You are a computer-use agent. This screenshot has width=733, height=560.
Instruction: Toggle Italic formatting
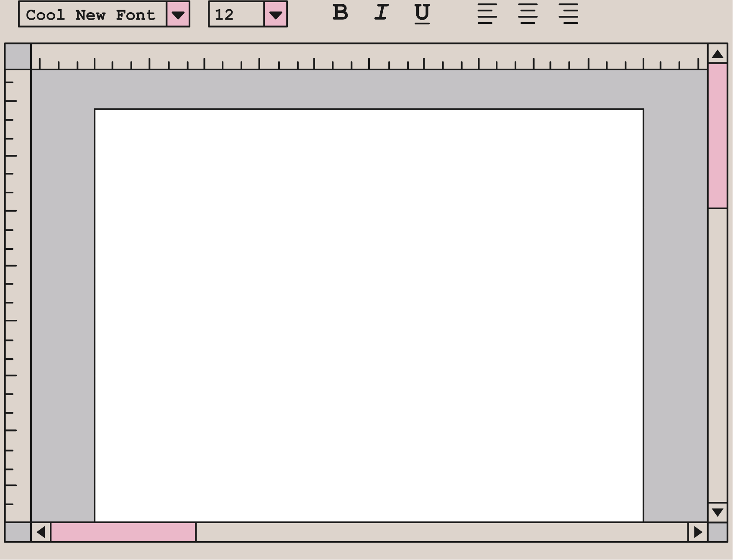(x=381, y=13)
